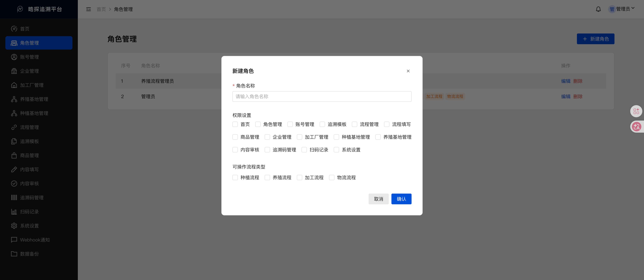Click the 角色管理 users icon in the sidebar
The image size is (644, 280).
pyautogui.click(x=14, y=43)
